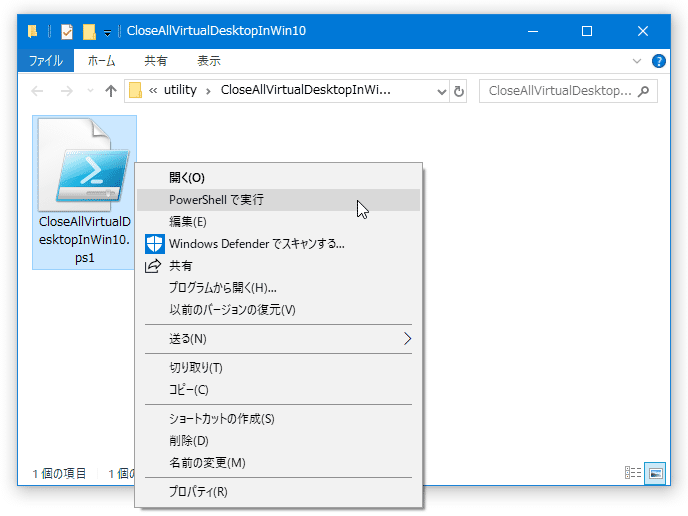Maximize the CloseAllVirtualDesktopInWin10 window
688x516 pixels.
click(x=587, y=31)
